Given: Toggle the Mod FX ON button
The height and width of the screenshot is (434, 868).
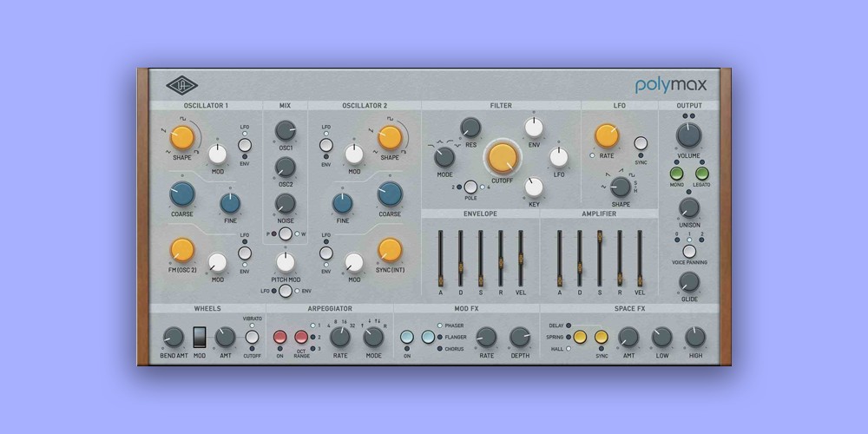Looking at the screenshot, I should [407, 337].
